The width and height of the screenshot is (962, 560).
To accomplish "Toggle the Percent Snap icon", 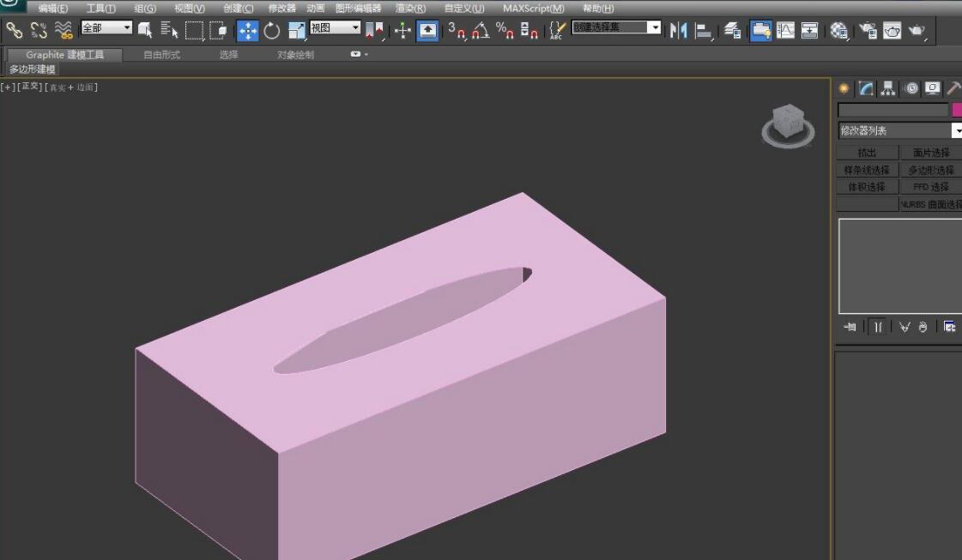I will tap(505, 31).
